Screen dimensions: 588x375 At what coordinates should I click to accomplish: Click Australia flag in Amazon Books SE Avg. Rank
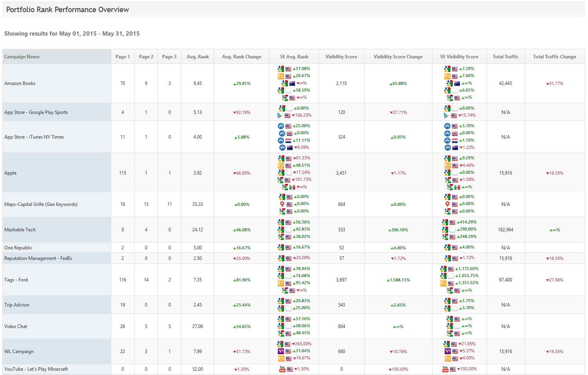pyautogui.click(x=292, y=83)
